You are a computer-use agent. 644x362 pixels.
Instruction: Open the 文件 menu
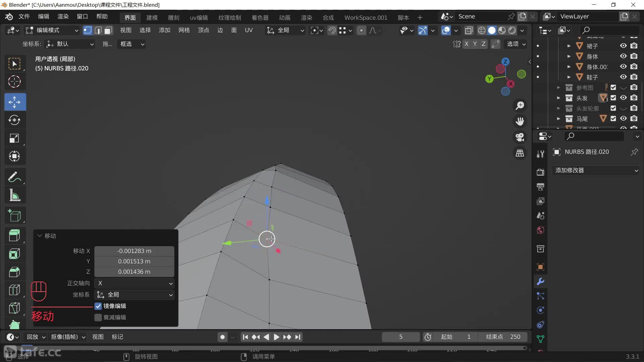pos(24,16)
